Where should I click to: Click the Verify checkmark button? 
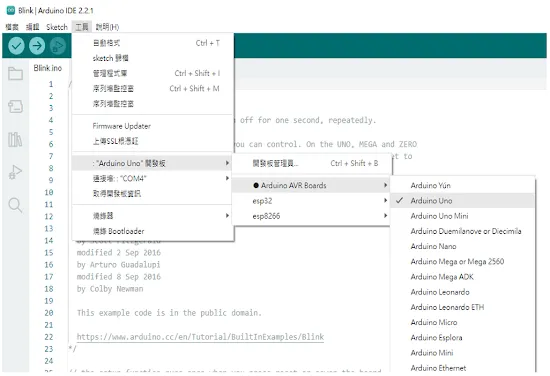point(16,46)
